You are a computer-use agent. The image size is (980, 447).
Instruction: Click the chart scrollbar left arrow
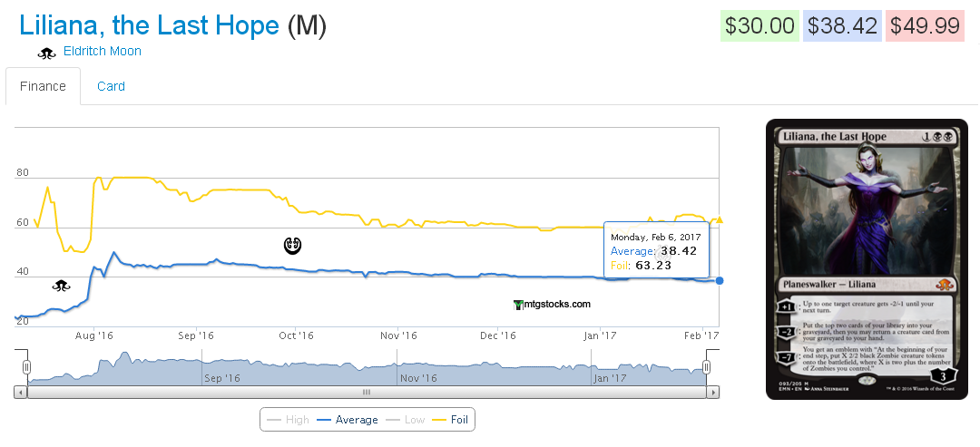click(21, 392)
